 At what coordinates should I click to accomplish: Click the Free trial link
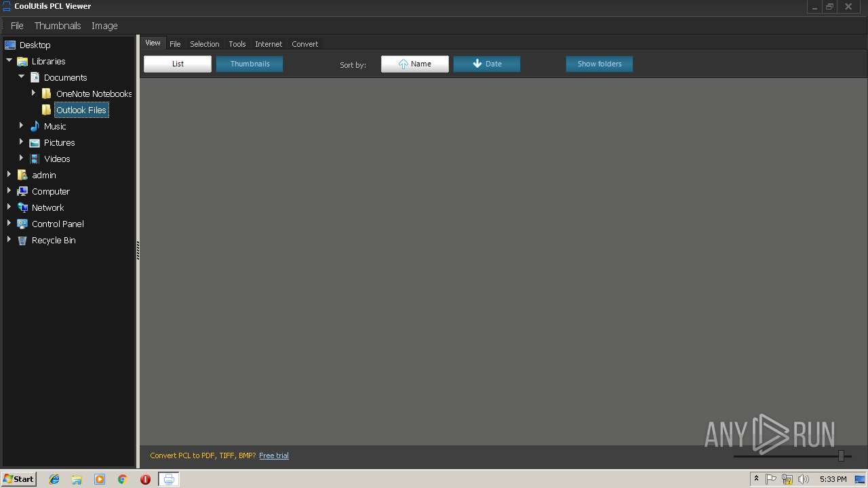click(274, 455)
